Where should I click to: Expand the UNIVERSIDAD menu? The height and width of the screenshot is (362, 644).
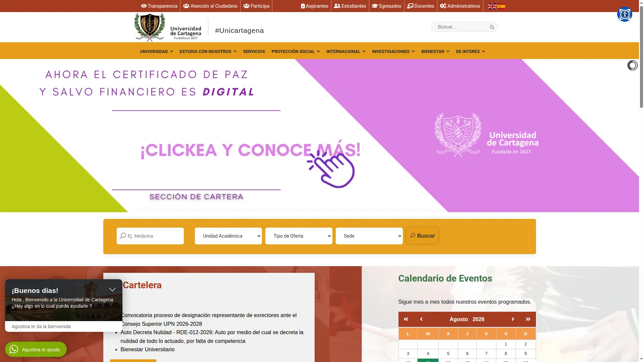156,52
